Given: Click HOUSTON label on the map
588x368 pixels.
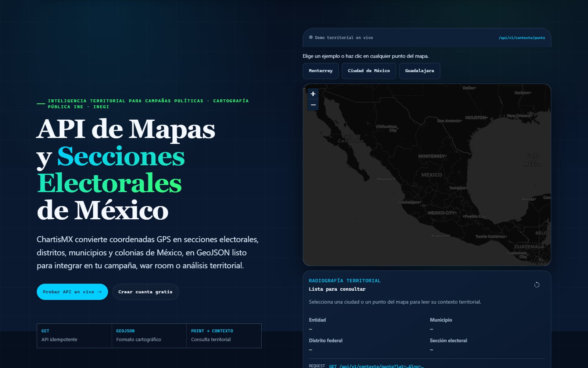Looking at the screenshot, I should pyautogui.click(x=476, y=117).
